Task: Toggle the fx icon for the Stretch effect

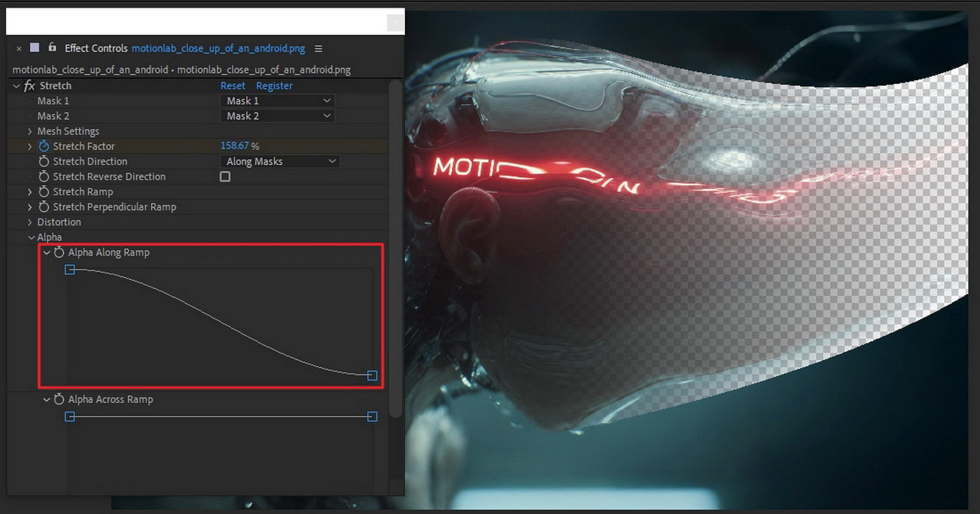Action: tap(29, 86)
